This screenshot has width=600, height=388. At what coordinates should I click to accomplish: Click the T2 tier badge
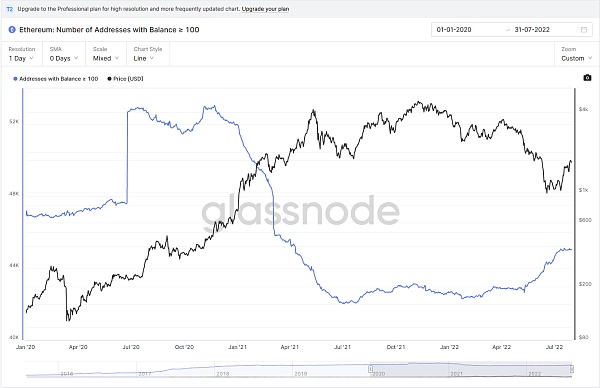10,9
